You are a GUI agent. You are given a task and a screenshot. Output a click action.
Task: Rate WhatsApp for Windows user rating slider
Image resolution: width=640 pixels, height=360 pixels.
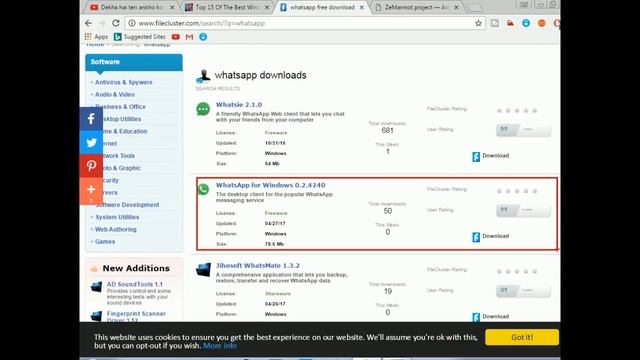(523, 210)
